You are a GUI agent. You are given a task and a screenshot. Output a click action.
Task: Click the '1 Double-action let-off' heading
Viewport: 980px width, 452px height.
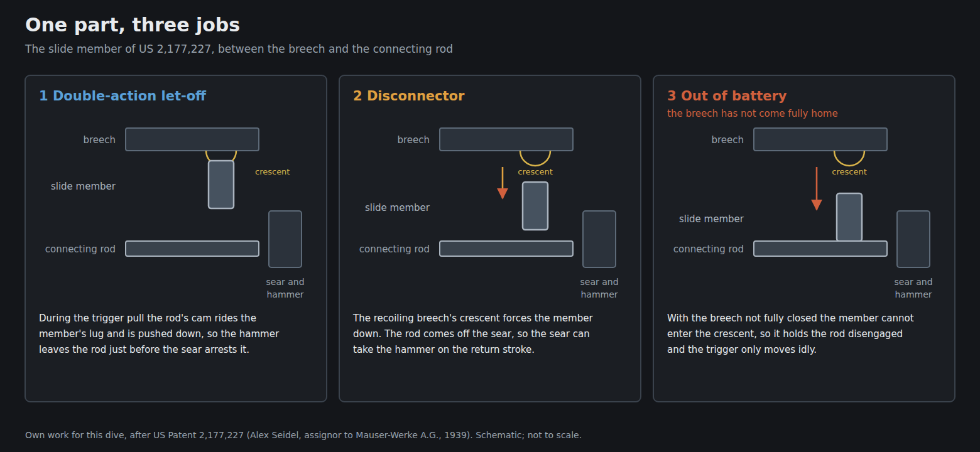(122, 95)
